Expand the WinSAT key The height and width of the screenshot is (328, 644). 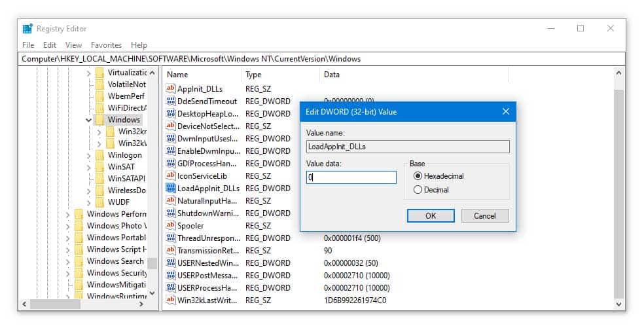[x=89, y=168]
